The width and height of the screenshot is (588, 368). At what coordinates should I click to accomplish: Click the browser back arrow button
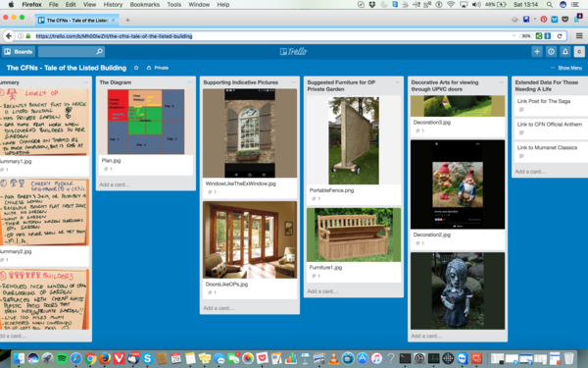[9, 36]
